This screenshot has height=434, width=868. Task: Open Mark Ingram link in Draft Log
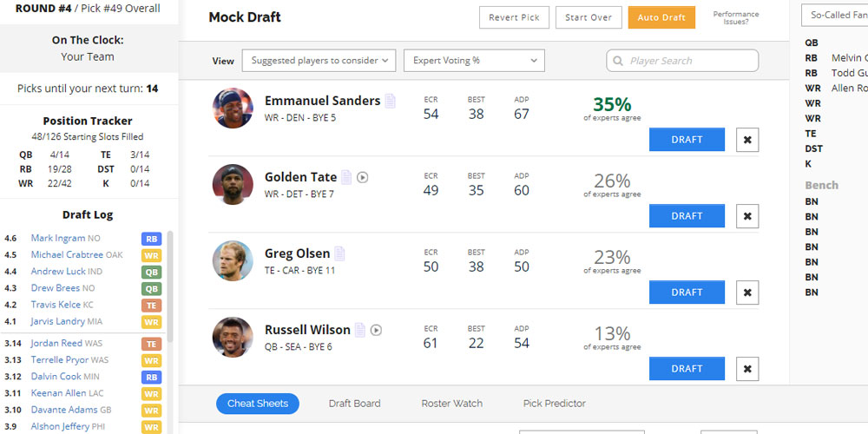(x=58, y=238)
